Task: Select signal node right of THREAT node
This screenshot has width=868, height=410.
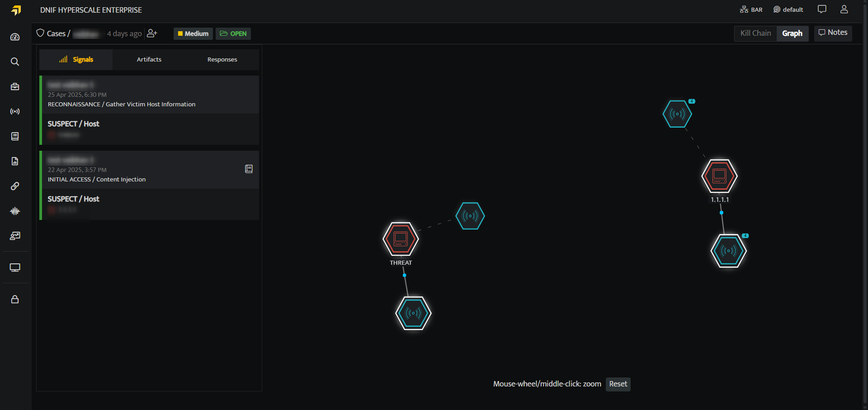Action: (x=470, y=216)
